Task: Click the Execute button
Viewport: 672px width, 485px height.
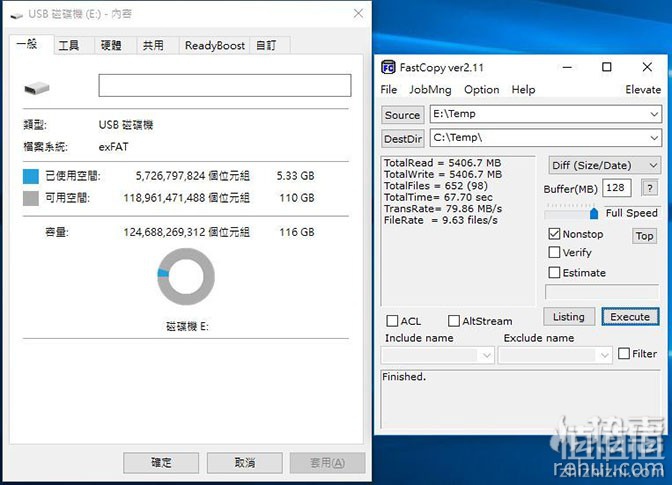Action: (x=630, y=317)
